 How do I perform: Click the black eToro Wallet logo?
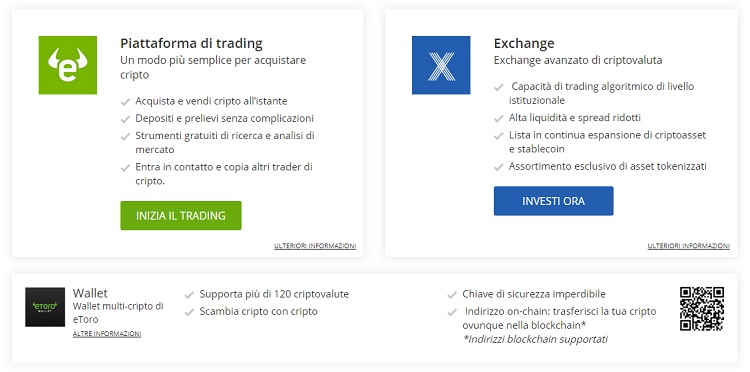tap(45, 307)
